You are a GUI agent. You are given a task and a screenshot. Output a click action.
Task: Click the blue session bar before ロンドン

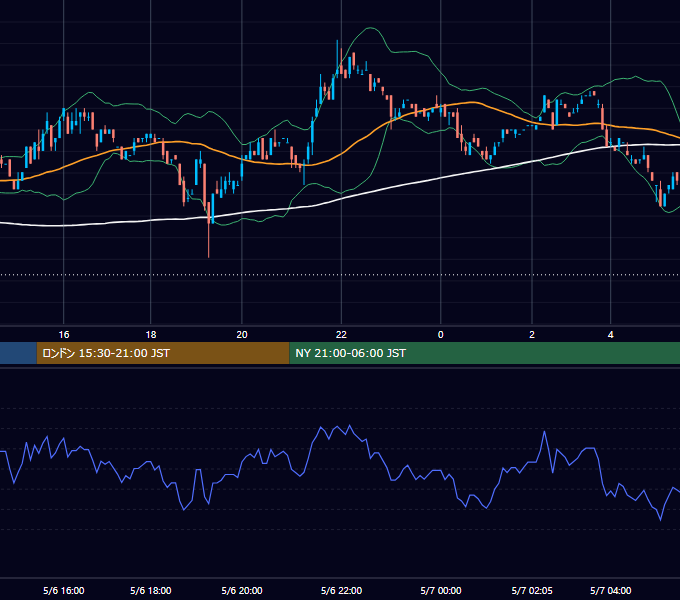click(x=18, y=353)
